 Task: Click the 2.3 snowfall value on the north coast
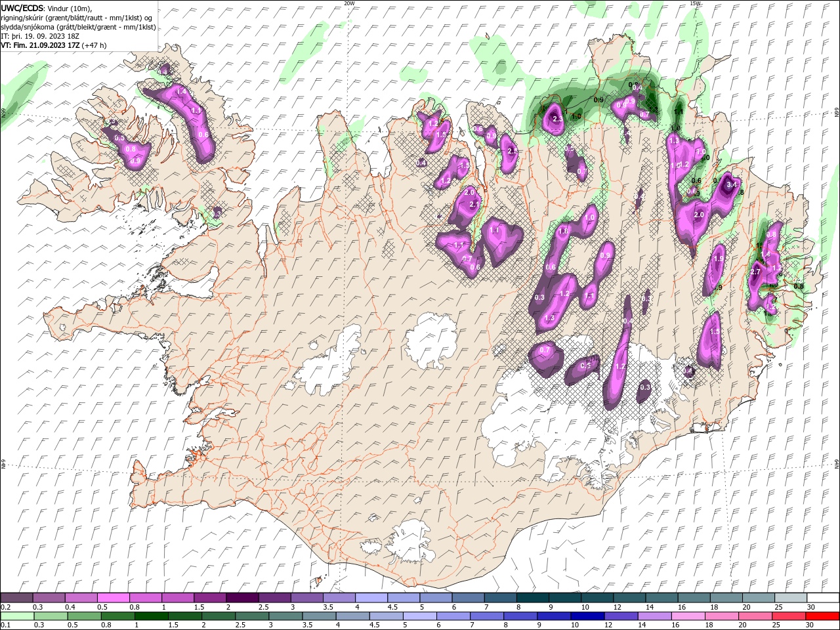[558, 119]
